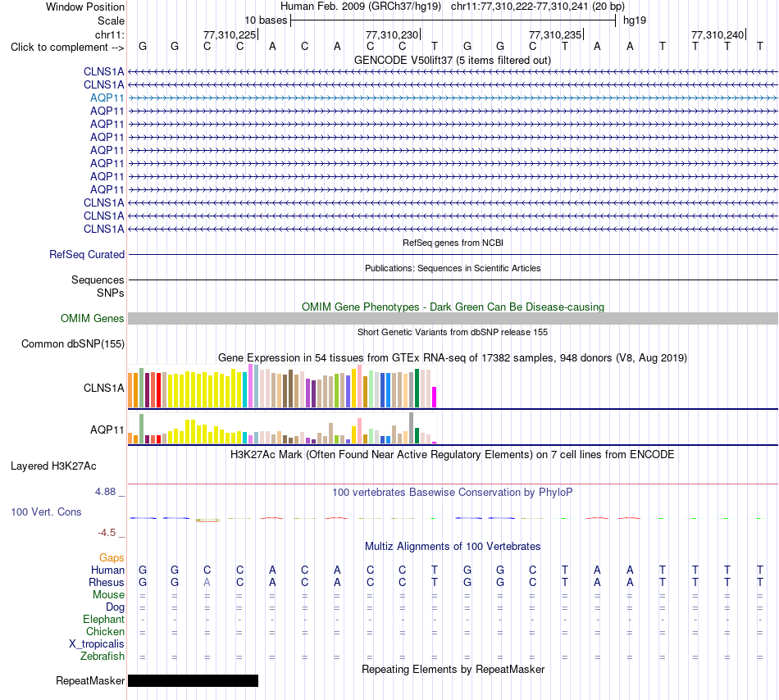779x700 pixels.
Task: Open the GTEx 'Gene Expression in 54 tissues' title
Action: [452, 358]
